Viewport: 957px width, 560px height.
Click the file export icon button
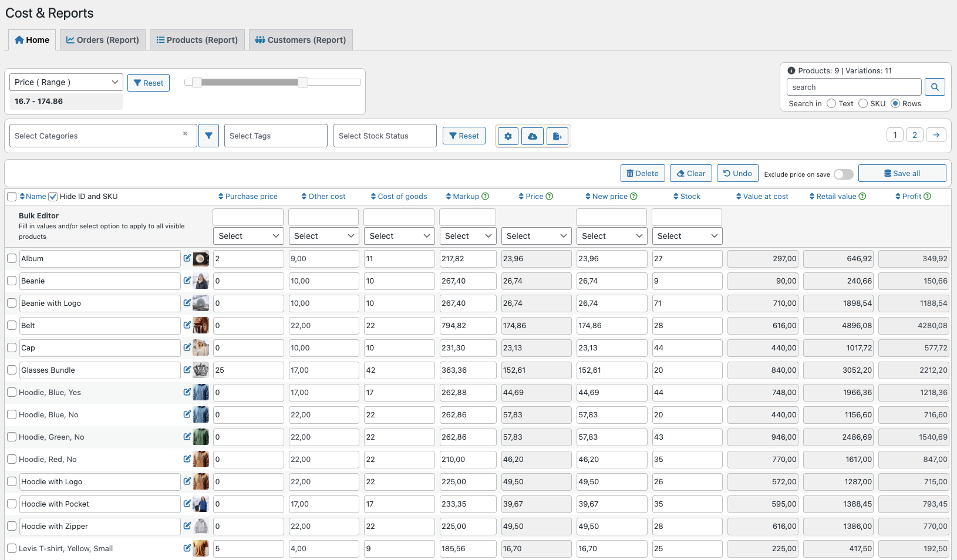click(557, 136)
